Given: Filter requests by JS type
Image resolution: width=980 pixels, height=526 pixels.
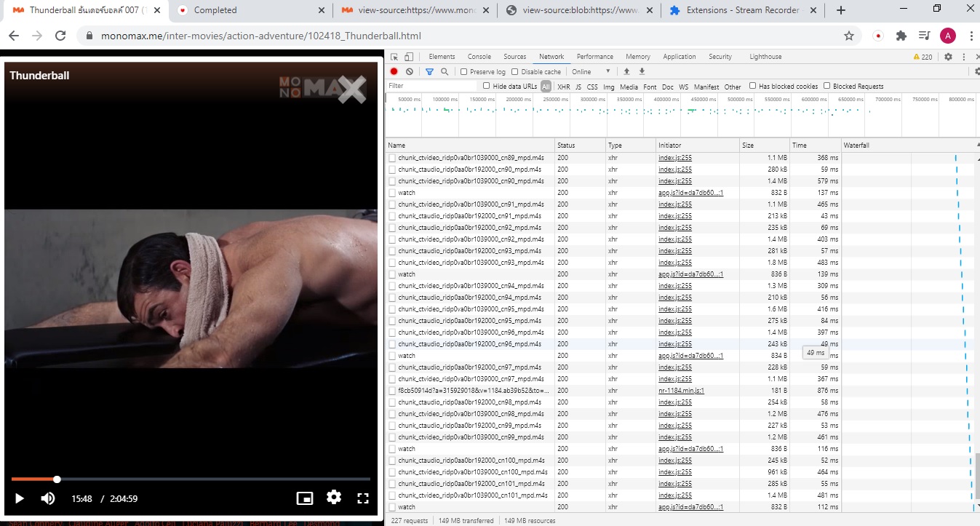Looking at the screenshot, I should pos(578,87).
